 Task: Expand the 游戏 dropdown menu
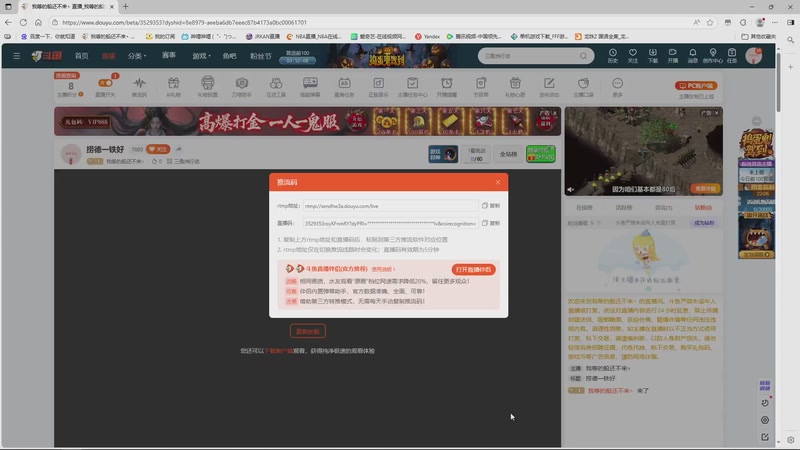tap(201, 56)
